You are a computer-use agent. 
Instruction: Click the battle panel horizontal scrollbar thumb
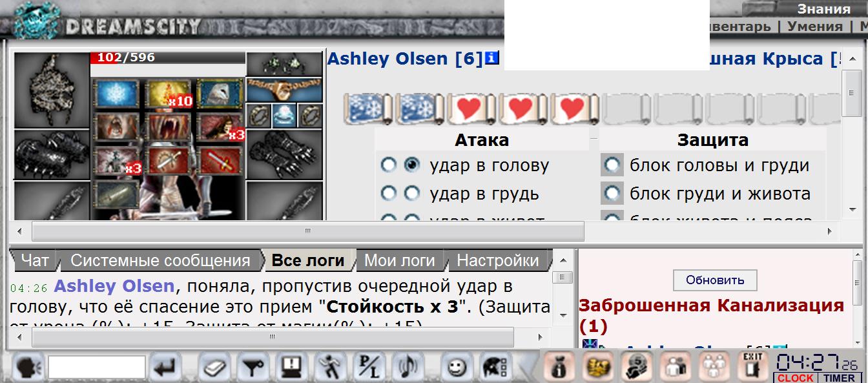(307, 231)
